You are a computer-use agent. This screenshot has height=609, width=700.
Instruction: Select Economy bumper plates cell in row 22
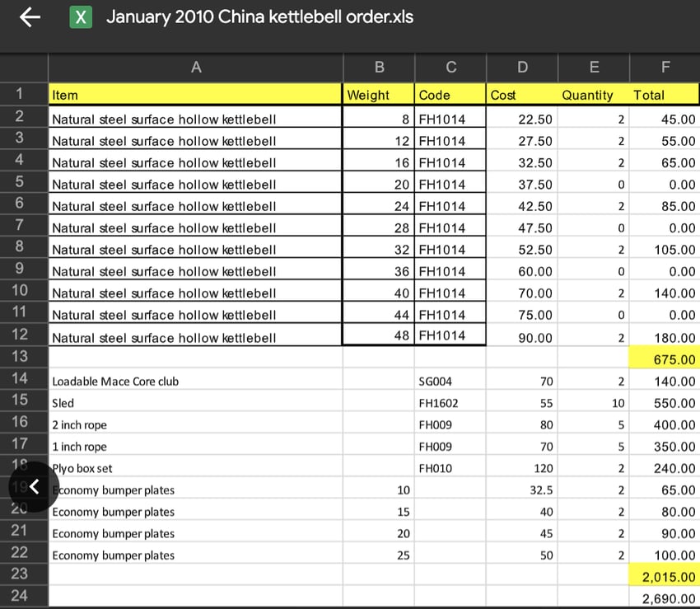click(x=195, y=553)
